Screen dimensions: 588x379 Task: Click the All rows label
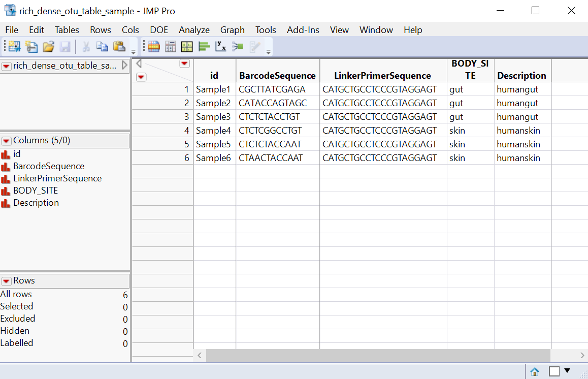(16, 294)
